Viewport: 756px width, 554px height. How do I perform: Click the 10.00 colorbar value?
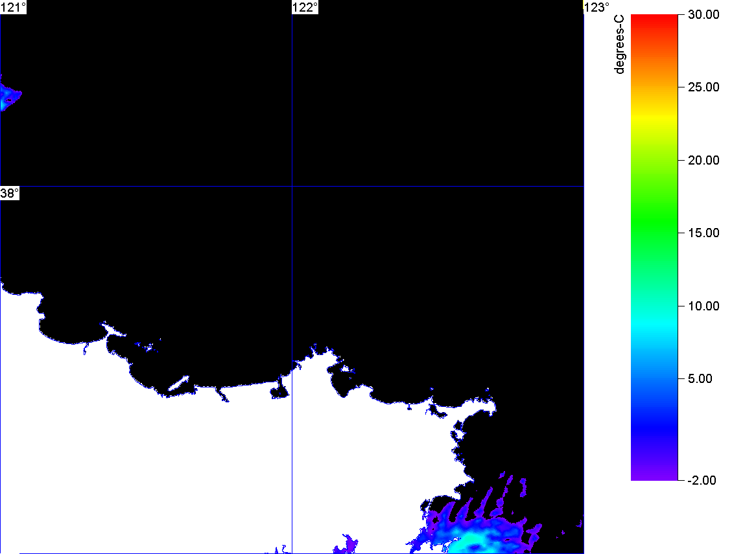click(x=703, y=306)
